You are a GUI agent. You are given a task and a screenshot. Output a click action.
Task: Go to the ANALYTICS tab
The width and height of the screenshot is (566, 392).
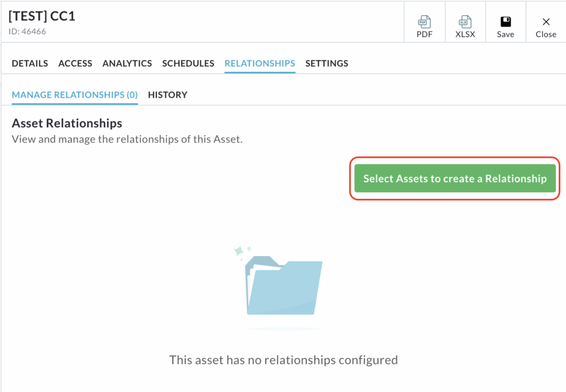[x=127, y=63]
